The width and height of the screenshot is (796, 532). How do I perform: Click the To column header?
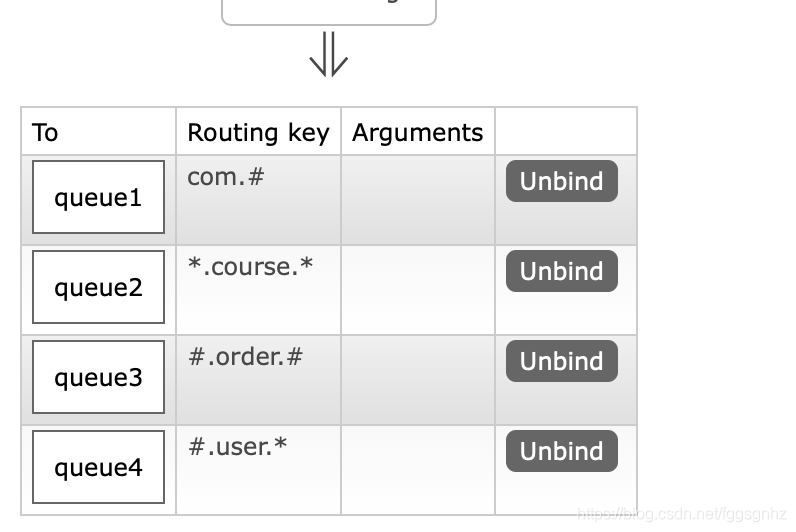[x=45, y=132]
